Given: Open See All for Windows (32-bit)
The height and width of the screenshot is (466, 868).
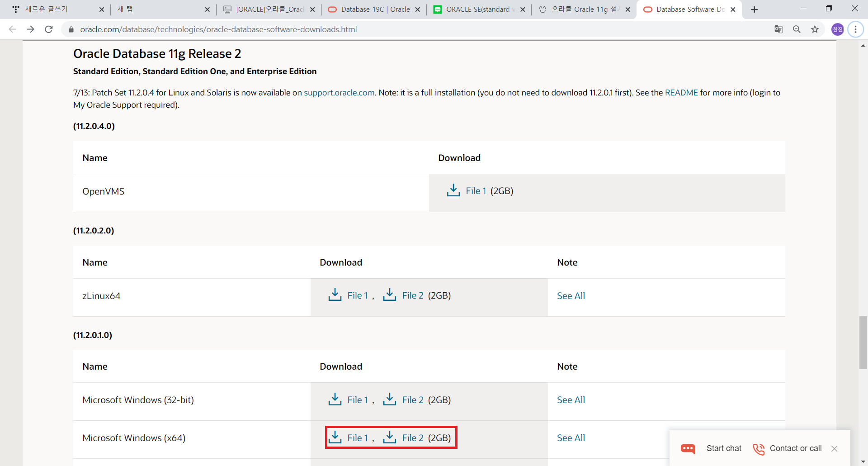Looking at the screenshot, I should pos(571,400).
